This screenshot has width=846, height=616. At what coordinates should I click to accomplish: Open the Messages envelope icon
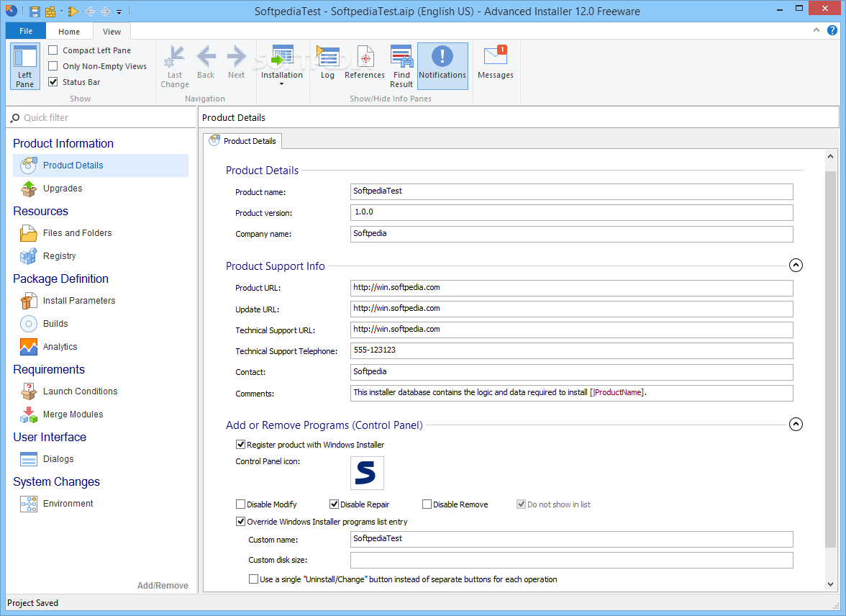tap(495, 62)
